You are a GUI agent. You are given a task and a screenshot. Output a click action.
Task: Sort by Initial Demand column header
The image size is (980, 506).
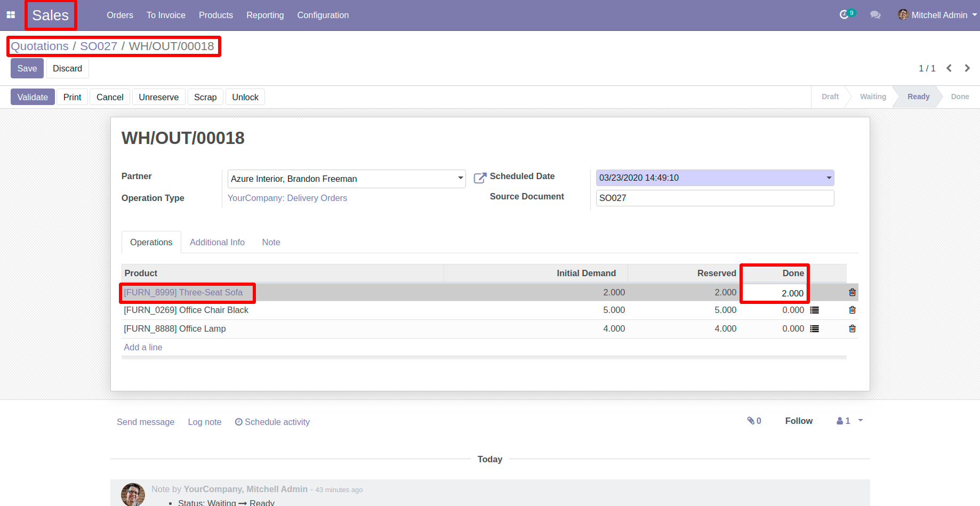click(x=536, y=273)
